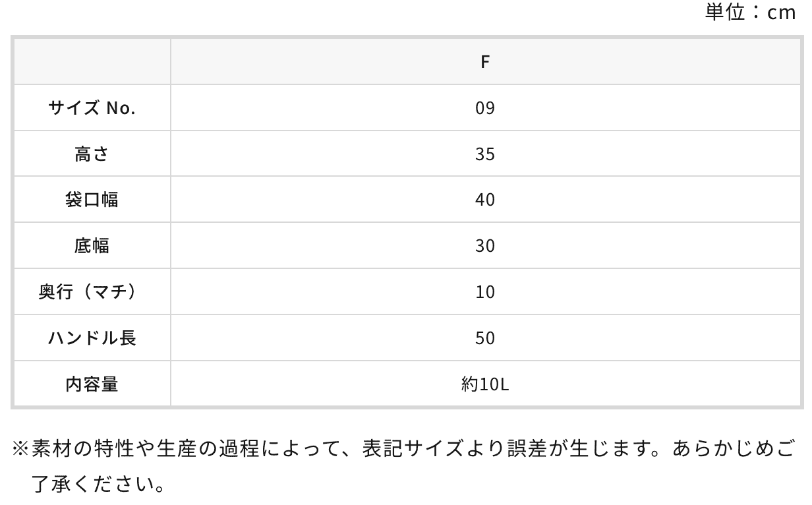Click the ハンドル長 row label
The height and width of the screenshot is (505, 812).
92,338
